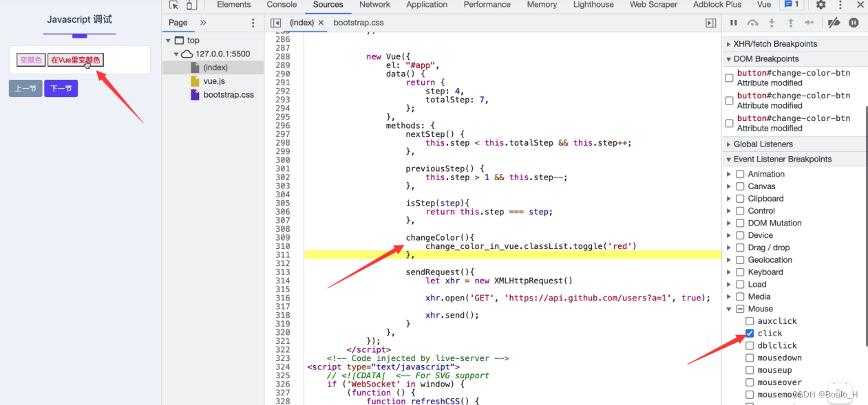Click the 变颜色 button
The height and width of the screenshot is (405, 868).
tap(31, 60)
